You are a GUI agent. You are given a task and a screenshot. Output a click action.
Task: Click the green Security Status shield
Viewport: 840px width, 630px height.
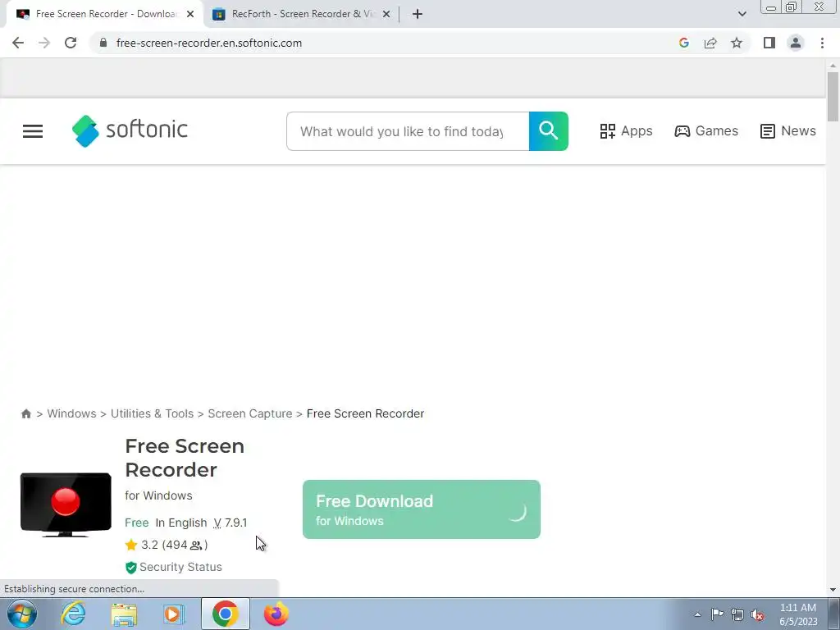[x=130, y=568]
